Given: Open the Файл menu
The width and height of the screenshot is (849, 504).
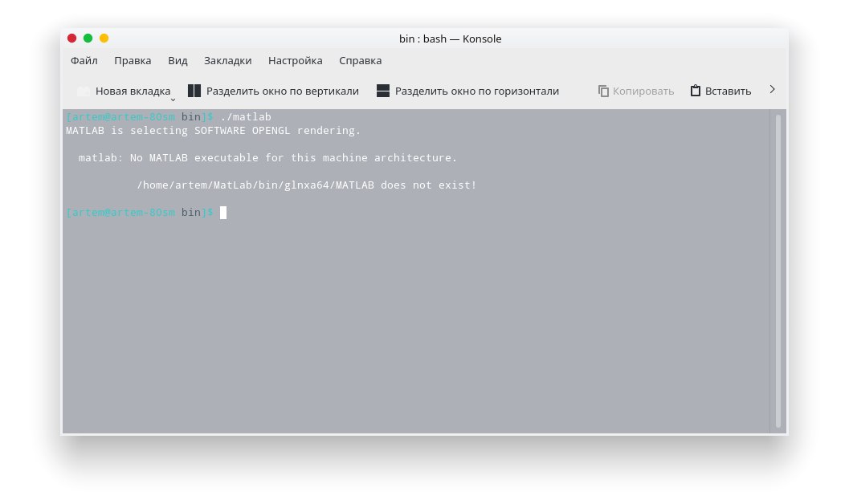Looking at the screenshot, I should [84, 60].
